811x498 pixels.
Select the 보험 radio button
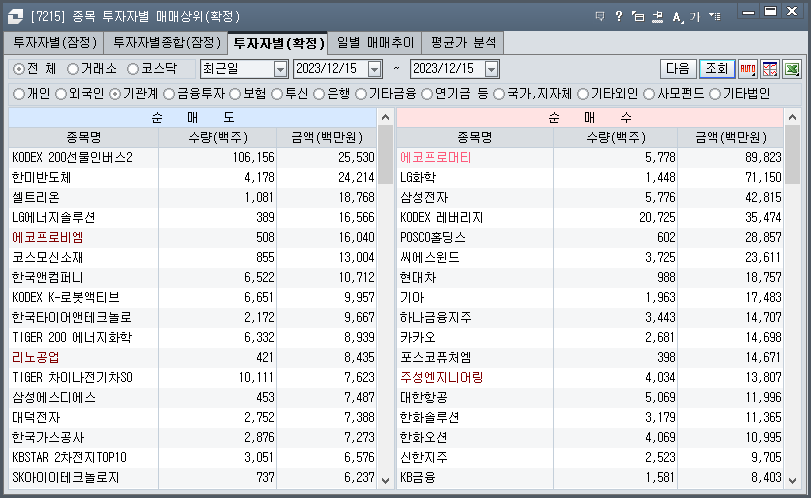[235, 94]
